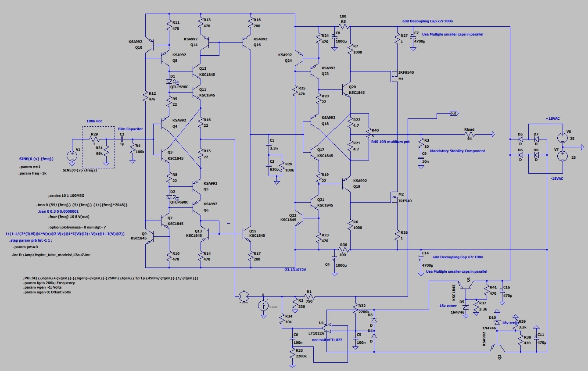This screenshot has height=371, width=588.
Task: Select transistor label Q10
Action: 138,47
